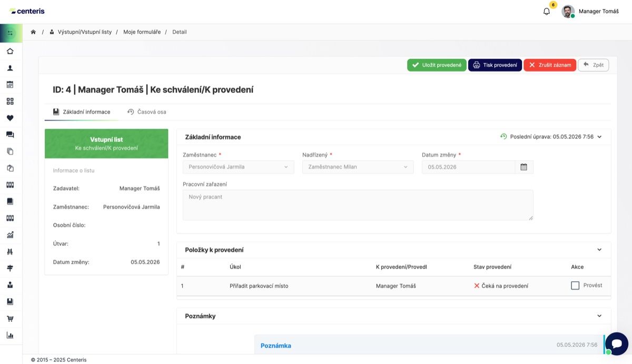632x364 pixels.
Task: Open the four-squares dashboard sidebar icon
Action: coord(10,101)
